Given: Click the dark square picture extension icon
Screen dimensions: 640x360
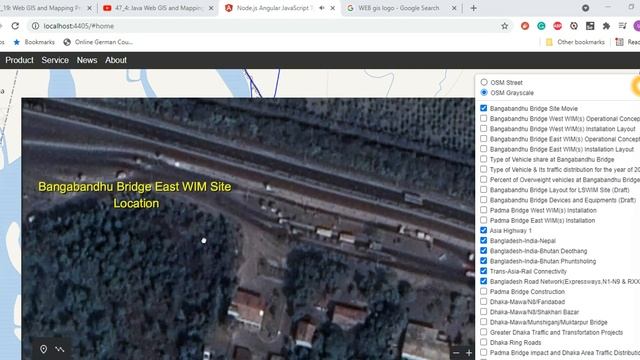Looking at the screenshot, I should (x=590, y=26).
